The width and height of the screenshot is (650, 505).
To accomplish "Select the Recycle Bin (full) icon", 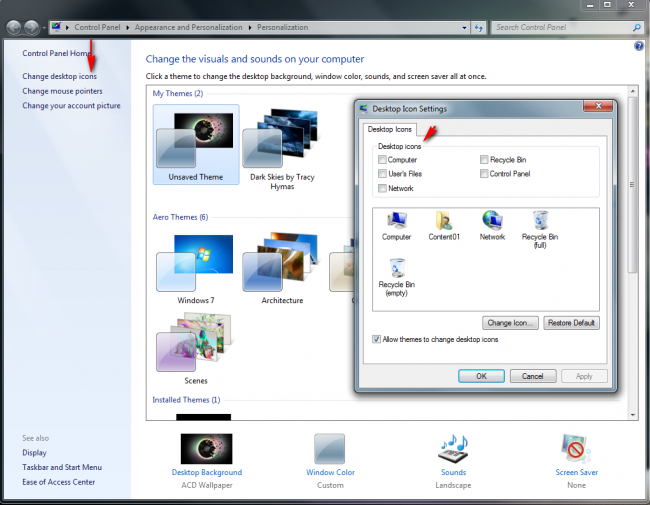I will click(540, 221).
